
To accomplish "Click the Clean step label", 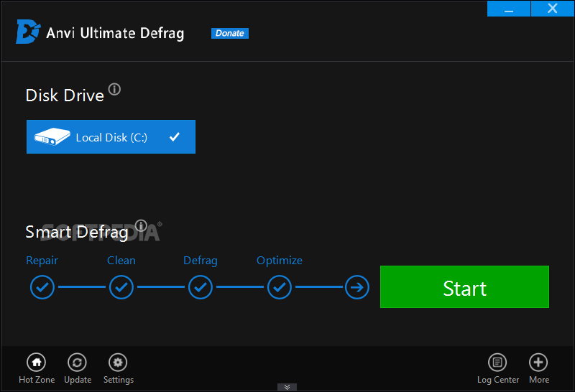I will 121,261.
